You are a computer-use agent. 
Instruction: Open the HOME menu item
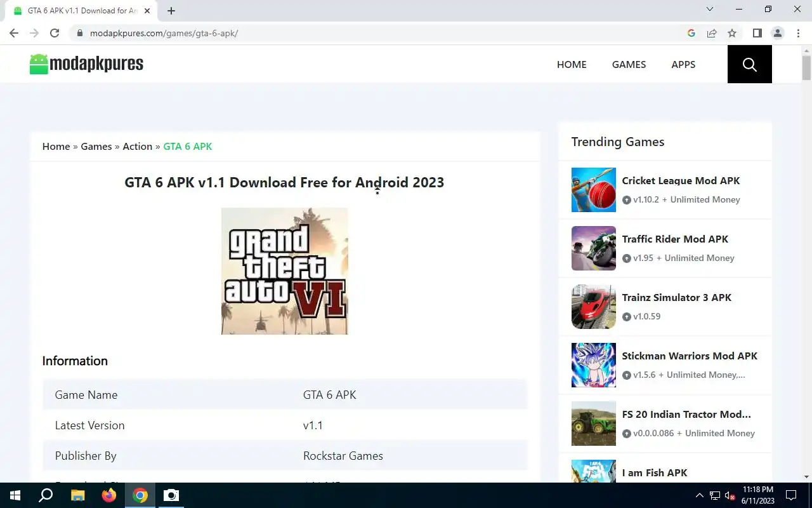pyautogui.click(x=572, y=64)
